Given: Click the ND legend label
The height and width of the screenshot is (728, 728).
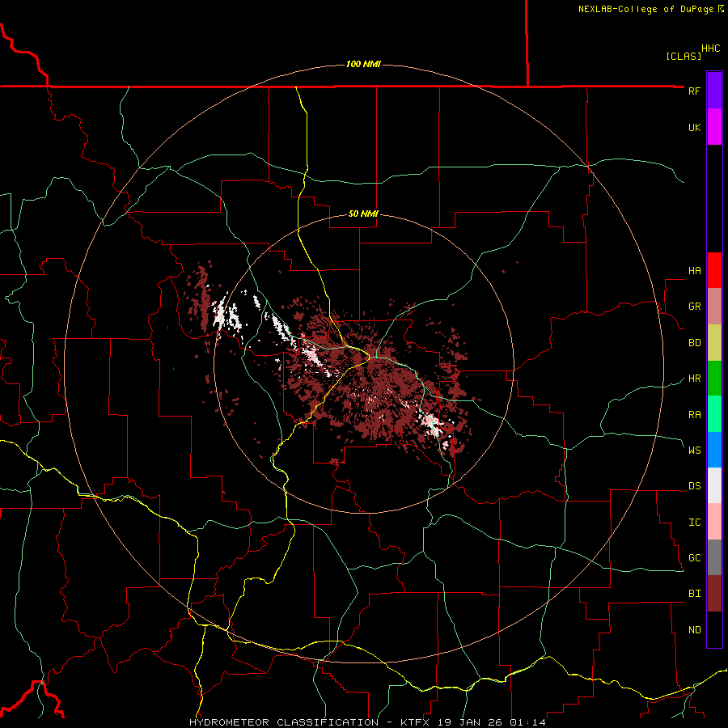Looking at the screenshot, I should pyautogui.click(x=694, y=629).
